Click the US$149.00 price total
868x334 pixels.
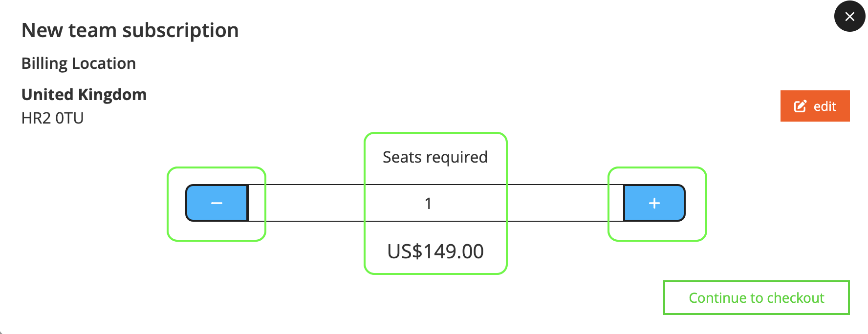pos(435,251)
